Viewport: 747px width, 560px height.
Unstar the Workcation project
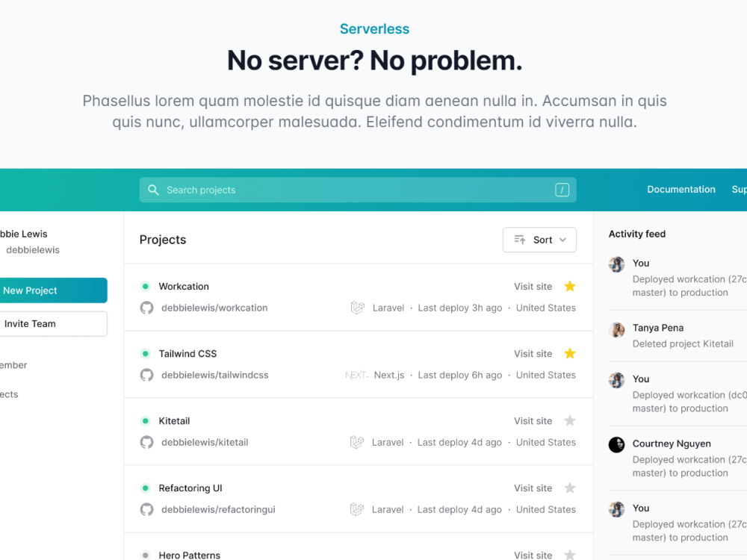[x=570, y=286]
